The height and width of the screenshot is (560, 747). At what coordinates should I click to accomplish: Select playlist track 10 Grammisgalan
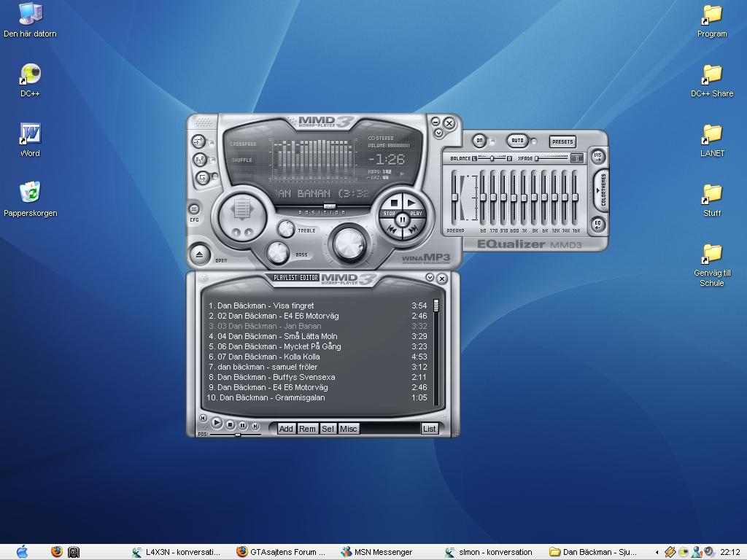(x=317, y=397)
